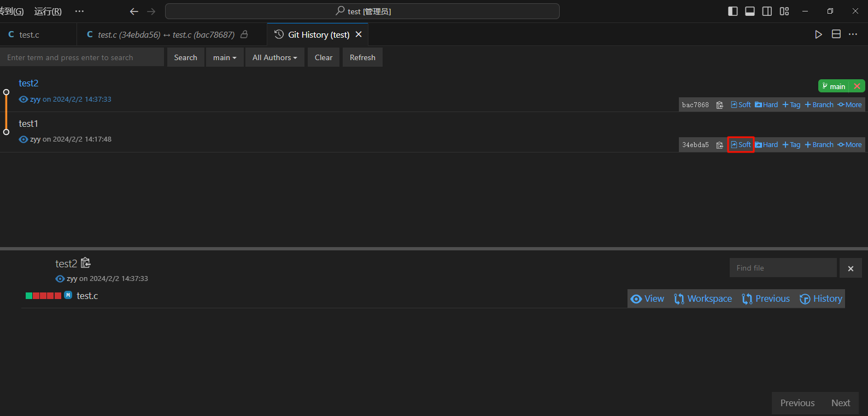Toggle the bottom panel layout icon
Viewport: 868px width, 416px height.
coord(750,11)
